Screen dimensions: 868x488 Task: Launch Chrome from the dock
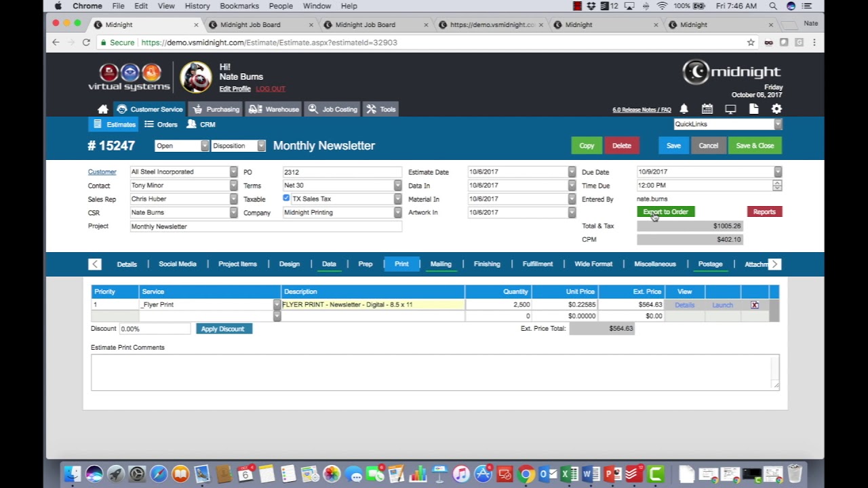coord(526,474)
